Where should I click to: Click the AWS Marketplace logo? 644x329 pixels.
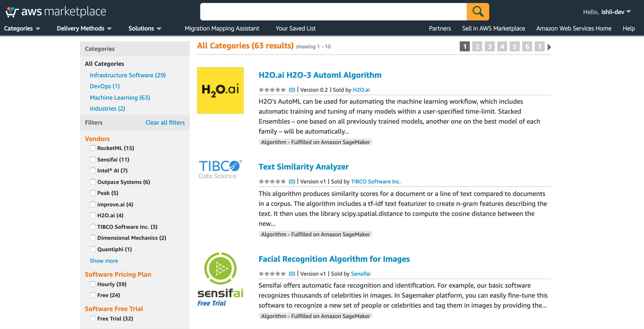(56, 11)
